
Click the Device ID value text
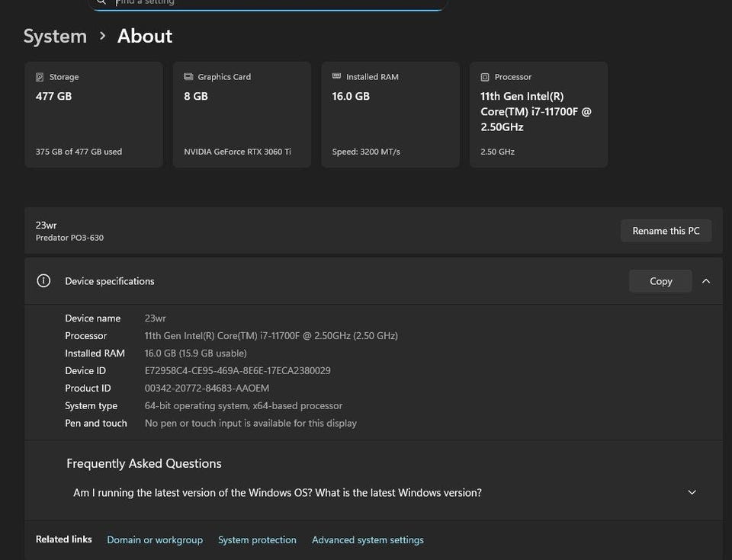[237, 371]
